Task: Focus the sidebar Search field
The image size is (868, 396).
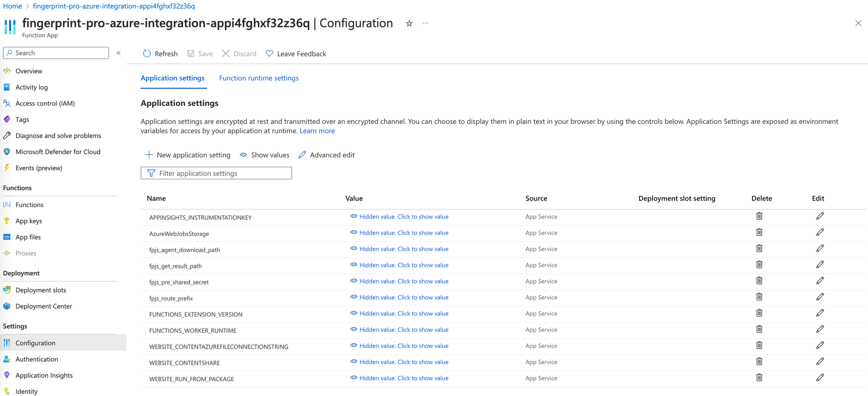Action: 56,53
